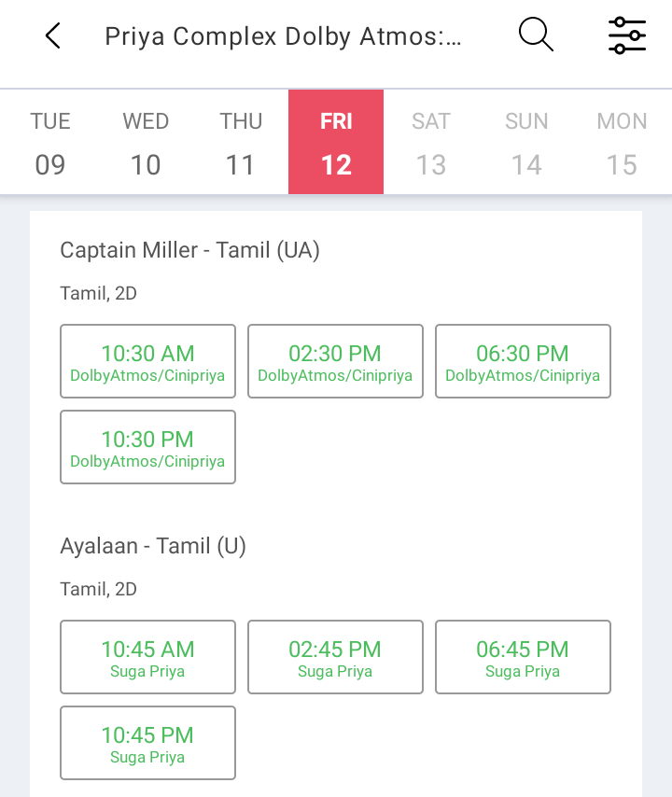This screenshot has height=797, width=672.
Task: Select the highlighted FRI 12 date
Action: [x=336, y=142]
